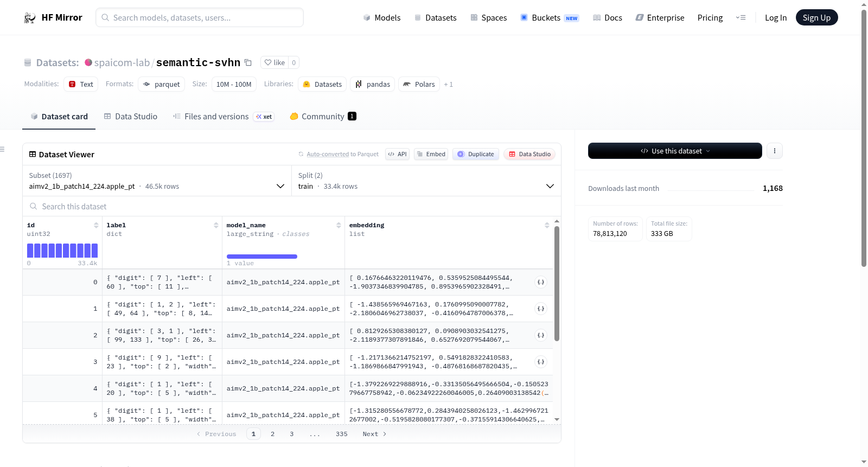Open Buckets in top navigation

click(550, 18)
